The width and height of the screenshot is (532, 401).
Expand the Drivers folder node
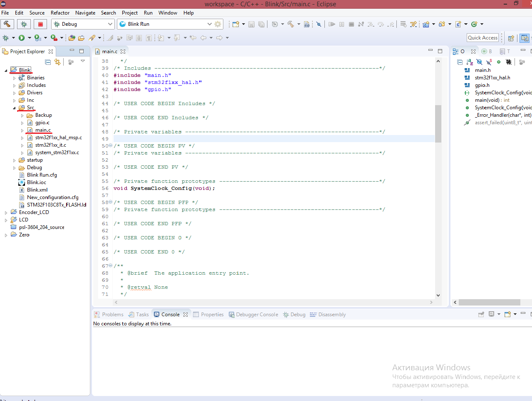pos(14,93)
